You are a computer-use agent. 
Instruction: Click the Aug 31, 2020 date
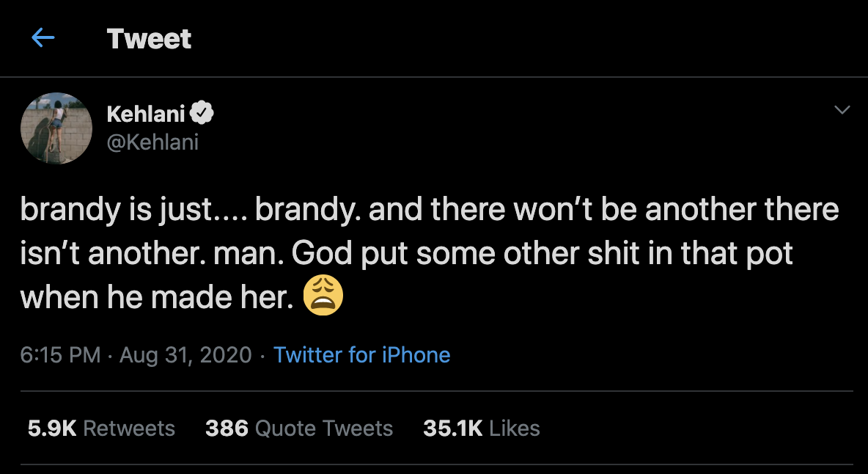[x=185, y=355]
